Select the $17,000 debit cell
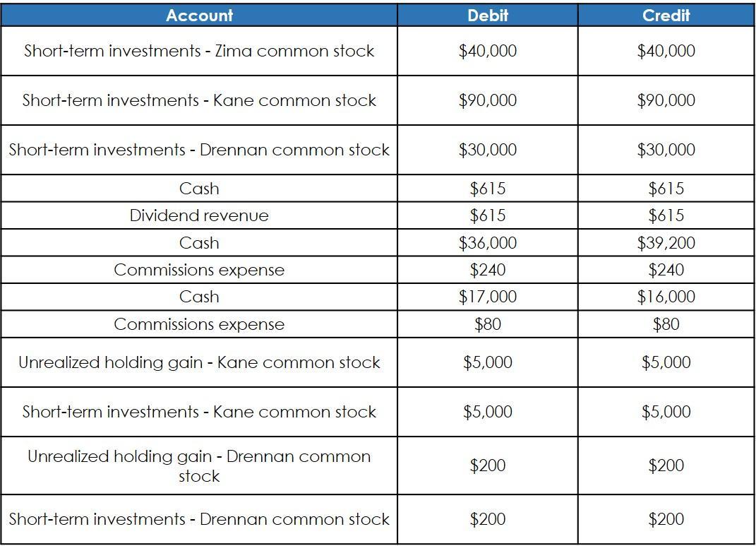This screenshot has width=756, height=546. [488, 297]
